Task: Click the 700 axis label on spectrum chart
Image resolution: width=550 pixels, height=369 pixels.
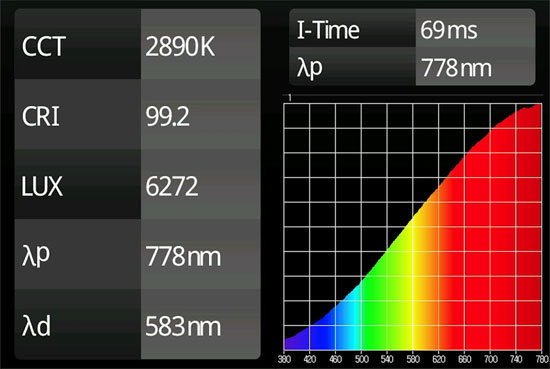Action: (491, 359)
